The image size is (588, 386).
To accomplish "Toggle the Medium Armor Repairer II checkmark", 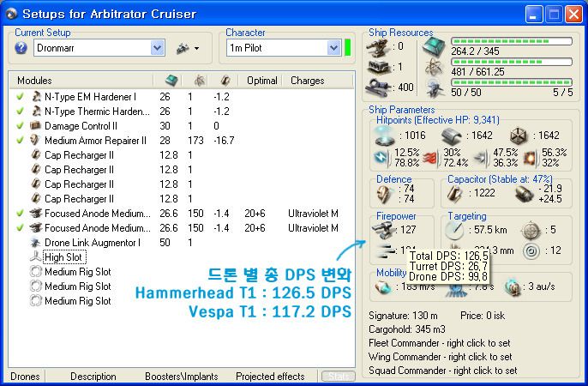I will pos(20,141).
